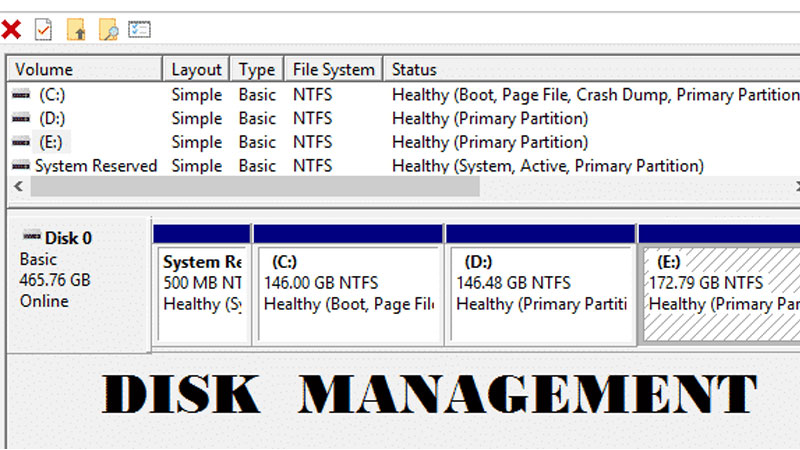Sort by the Volume column header
This screenshot has width=800, height=450.
point(85,69)
